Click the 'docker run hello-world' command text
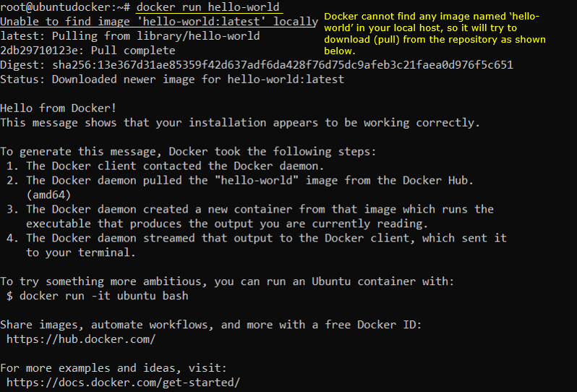The height and width of the screenshot is (392, 577). 208,7
